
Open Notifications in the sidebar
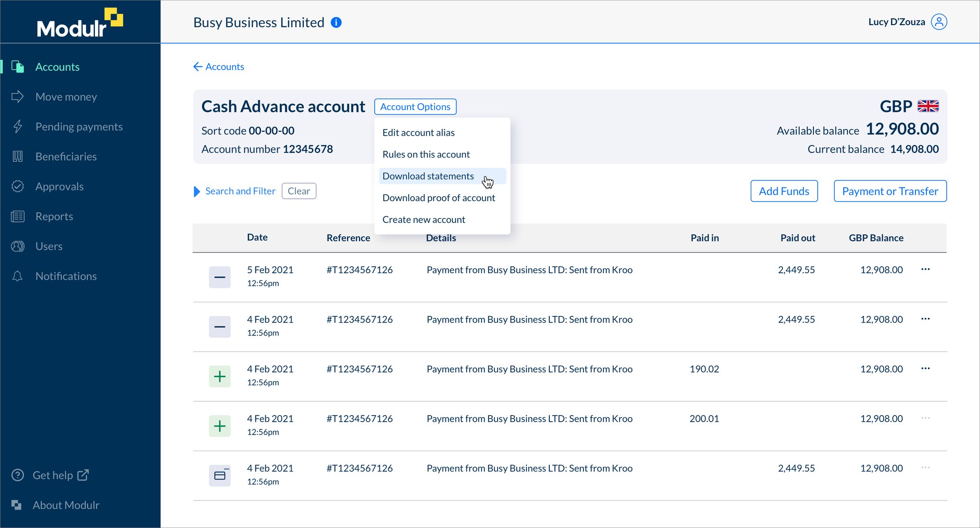66,276
